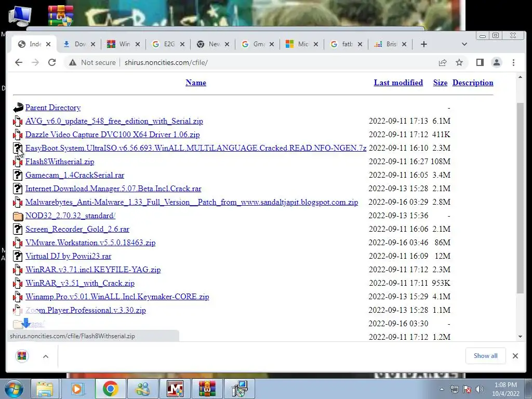532x399 pixels.
Task: Sort listing by Name
Action: (x=196, y=83)
